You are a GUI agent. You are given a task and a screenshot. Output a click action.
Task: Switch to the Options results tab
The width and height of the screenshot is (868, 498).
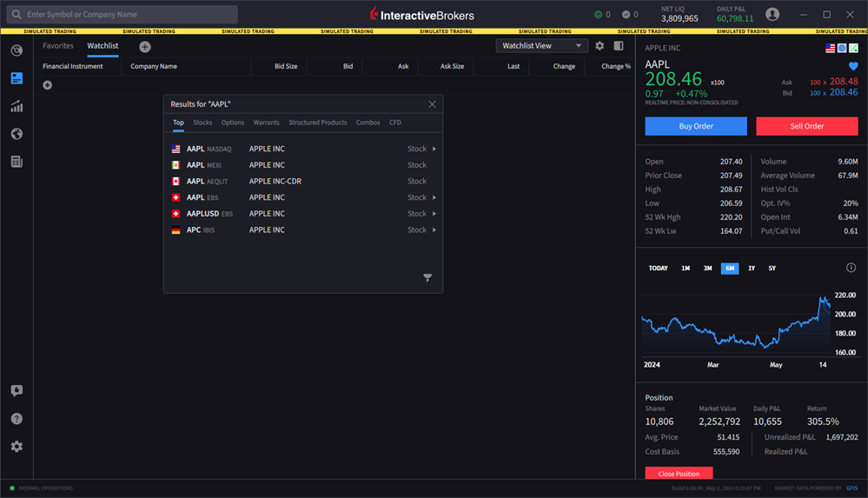point(233,123)
